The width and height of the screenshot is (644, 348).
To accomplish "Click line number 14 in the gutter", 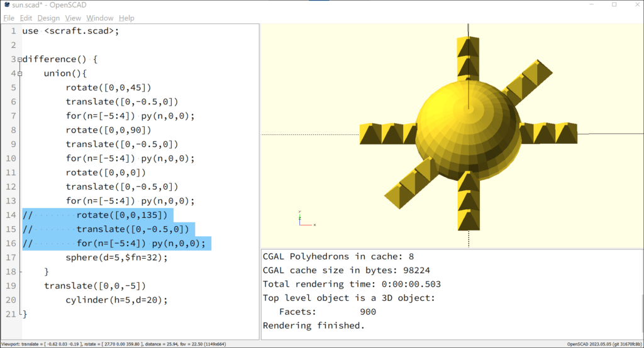I will coord(11,215).
